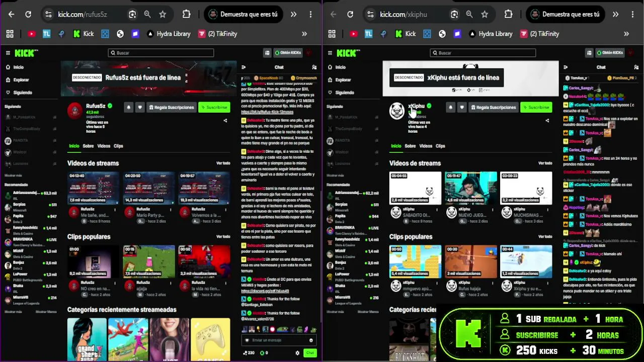Open xKiphu's panda avatar
644x362 pixels.
click(x=397, y=110)
